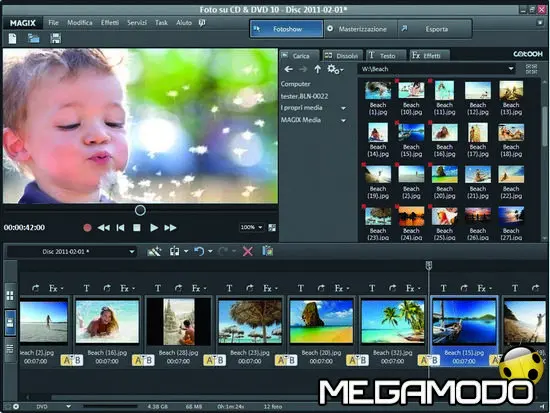Rotate the Beach (28).jpg photo
Image resolution: width=550 pixels, height=413 pixels.
coord(179,288)
